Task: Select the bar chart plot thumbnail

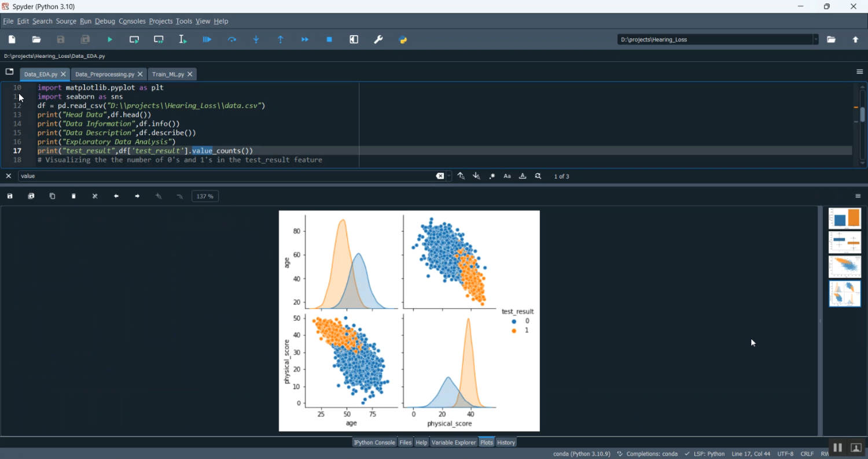Action: (x=845, y=219)
